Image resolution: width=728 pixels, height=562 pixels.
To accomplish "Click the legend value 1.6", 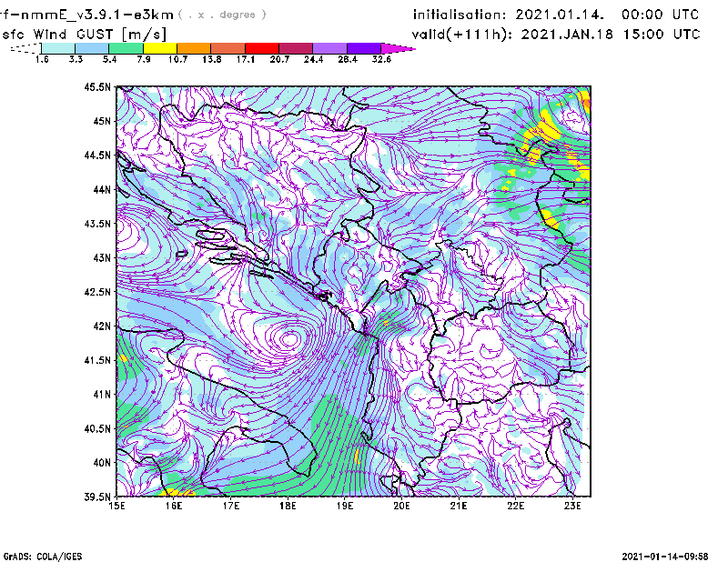I will tap(42, 59).
